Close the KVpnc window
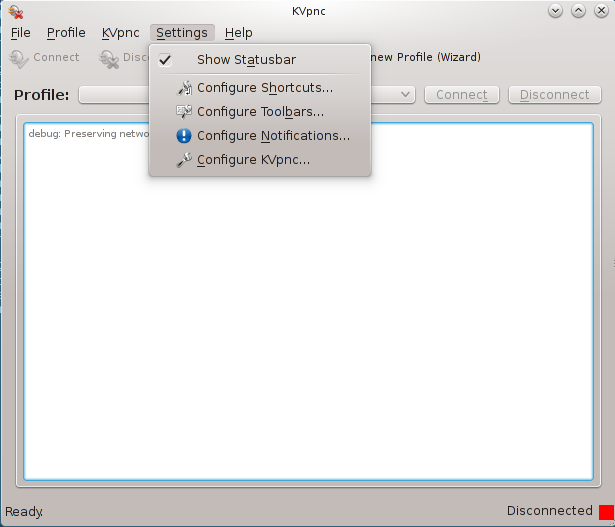This screenshot has width=615, height=527. [601, 11]
